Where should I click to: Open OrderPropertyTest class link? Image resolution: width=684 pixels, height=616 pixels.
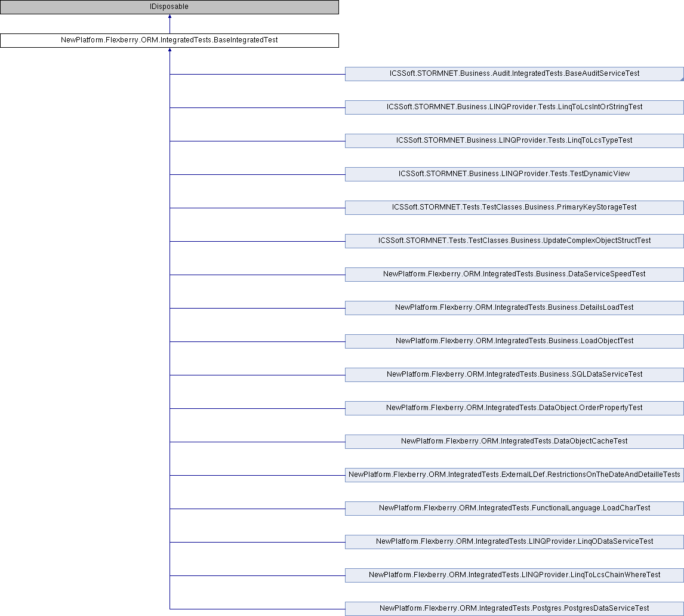pos(514,408)
